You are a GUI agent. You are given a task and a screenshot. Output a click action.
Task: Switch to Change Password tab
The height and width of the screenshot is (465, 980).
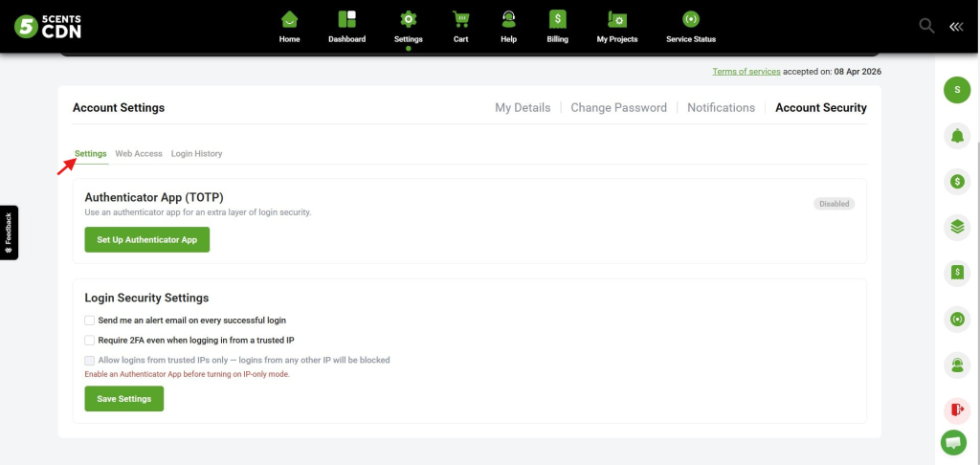click(x=619, y=107)
